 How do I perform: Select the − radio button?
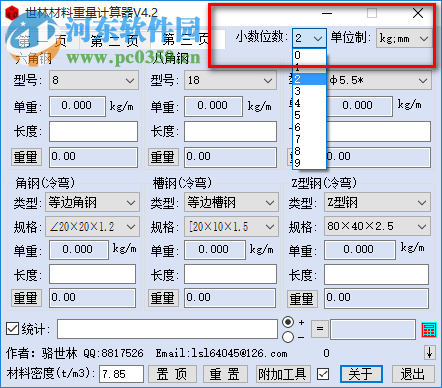coord(288,337)
